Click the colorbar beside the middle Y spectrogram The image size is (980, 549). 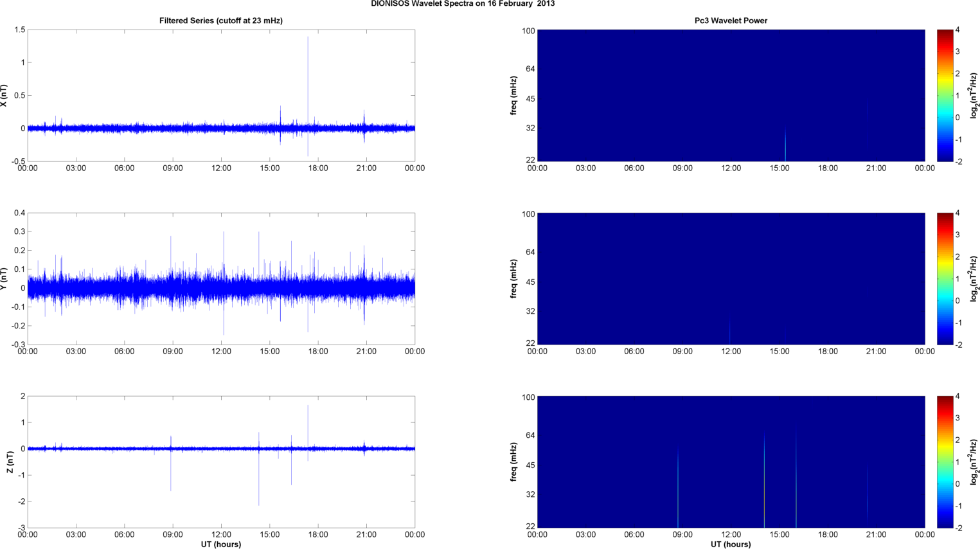(945, 279)
